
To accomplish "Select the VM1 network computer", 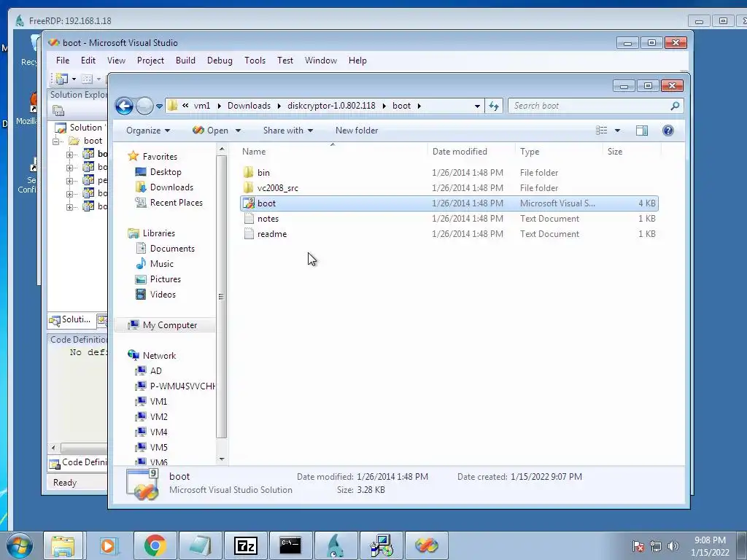I will click(x=152, y=402).
